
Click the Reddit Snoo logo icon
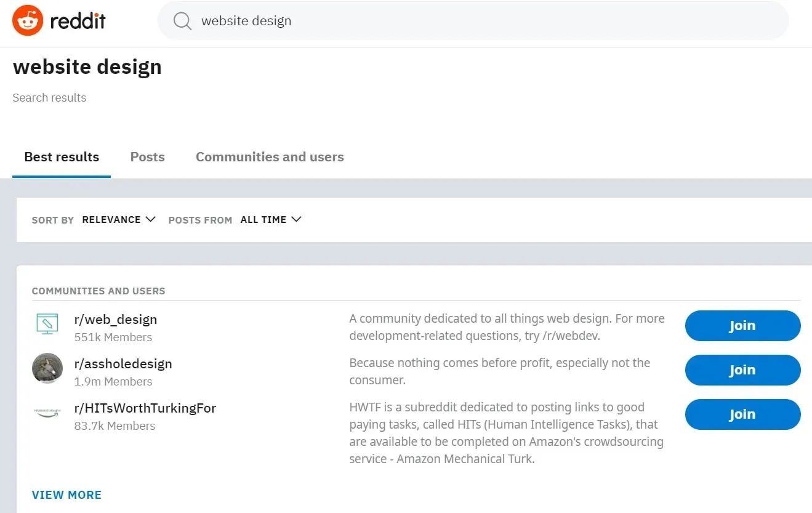click(x=28, y=20)
